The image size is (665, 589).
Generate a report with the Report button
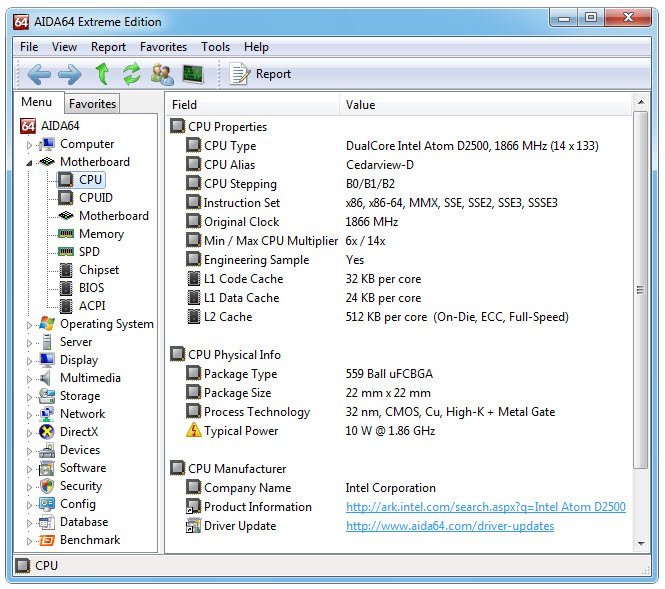[260, 74]
